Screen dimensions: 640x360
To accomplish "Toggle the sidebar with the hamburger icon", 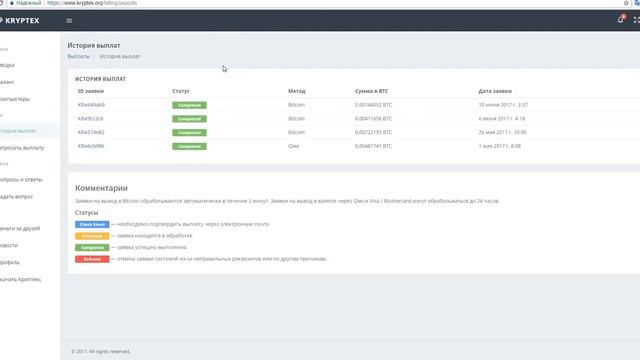I will (69, 20).
